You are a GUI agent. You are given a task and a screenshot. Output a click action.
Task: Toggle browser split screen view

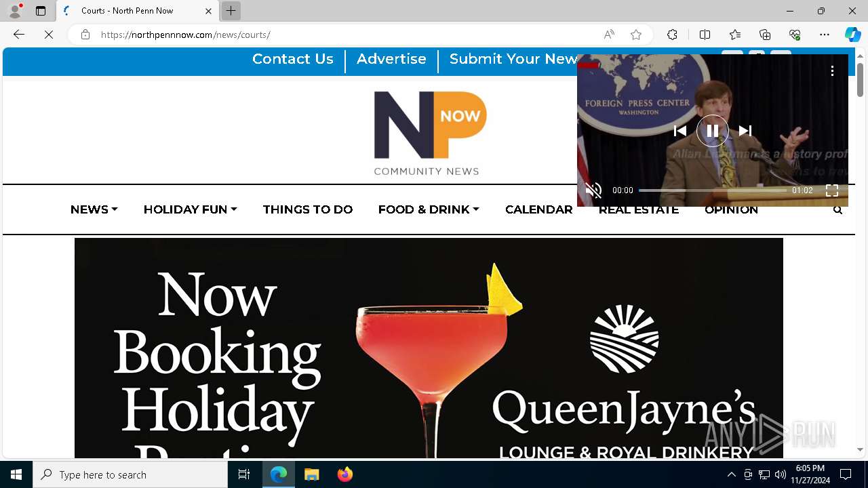(705, 35)
